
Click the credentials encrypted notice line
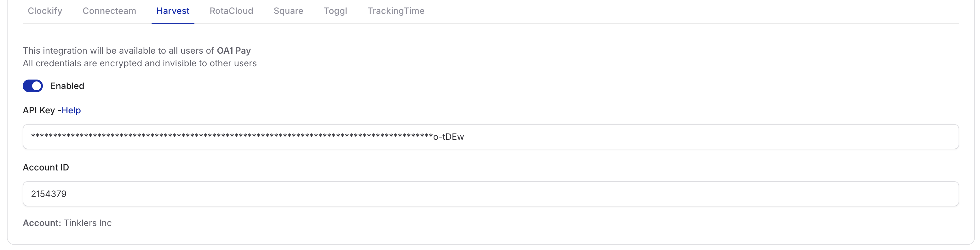coord(140,63)
